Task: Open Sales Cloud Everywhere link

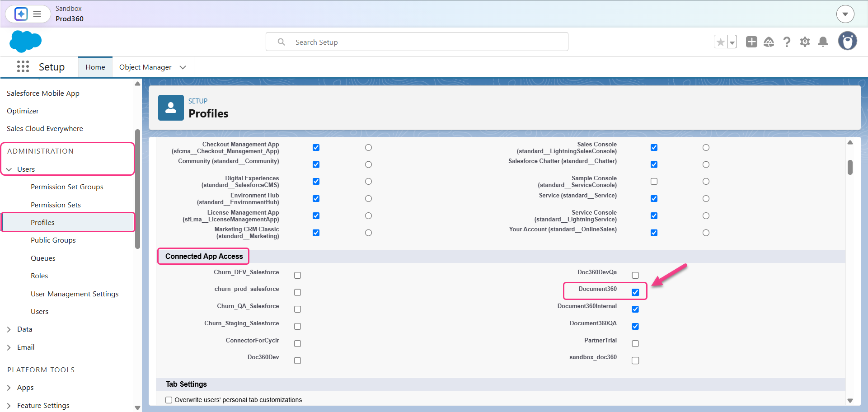Action: [45, 129]
